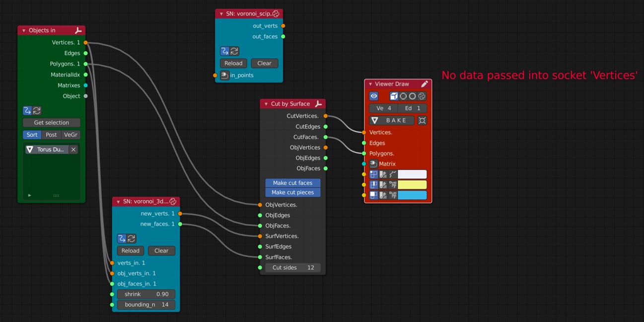Enable the VeGr option in Objects in

[71, 135]
